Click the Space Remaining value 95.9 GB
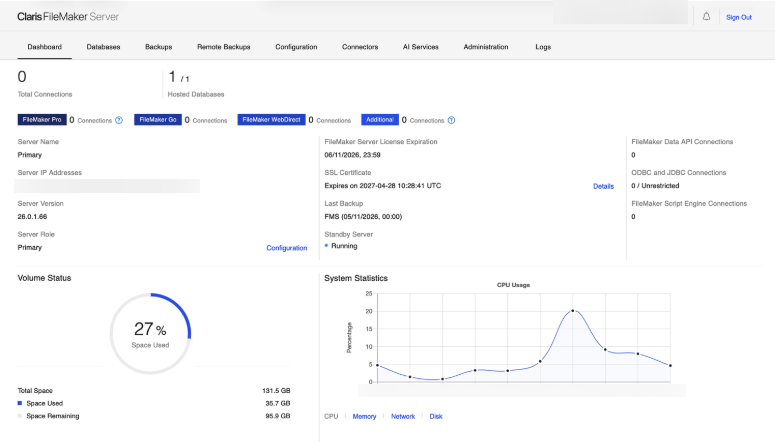This screenshot has width=775, height=448. (x=278, y=416)
